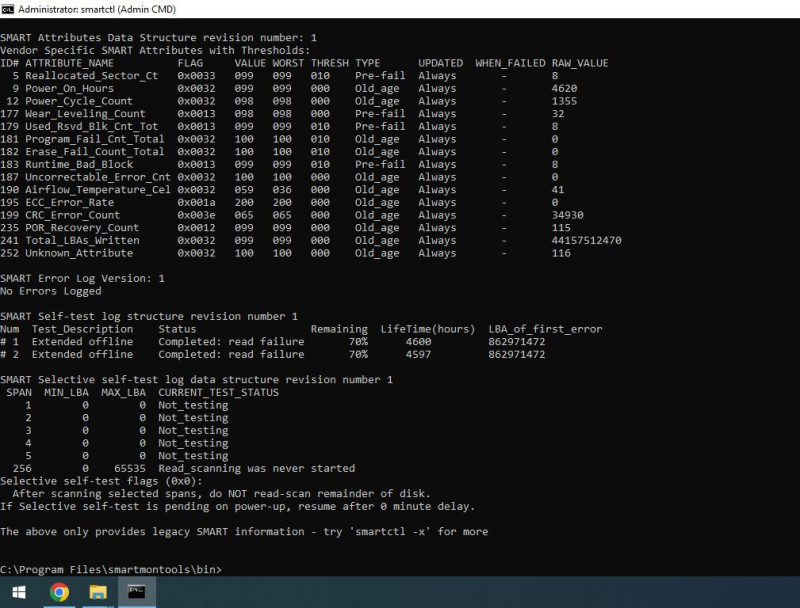Click 'Selective self-test flags (0x0):' line
This screenshot has height=608, width=800.
[x=101, y=481]
